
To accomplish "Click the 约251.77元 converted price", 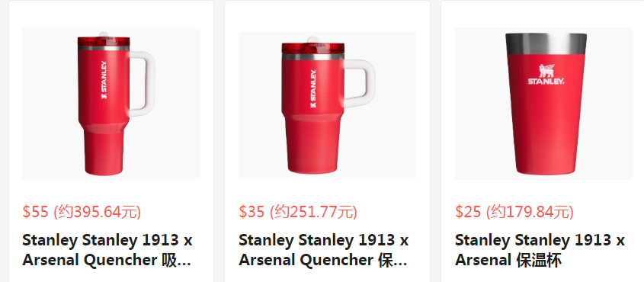I will coord(313,212).
